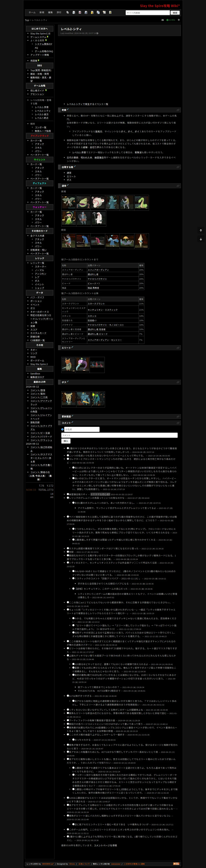
Task: Open sidebar link ネオーのボーナス
Action: pos(39,312)
